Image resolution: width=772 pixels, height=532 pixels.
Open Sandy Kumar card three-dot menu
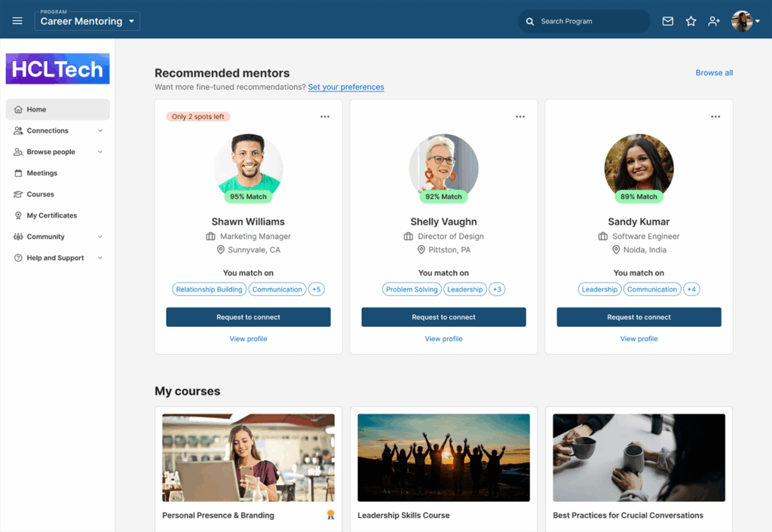coord(715,117)
